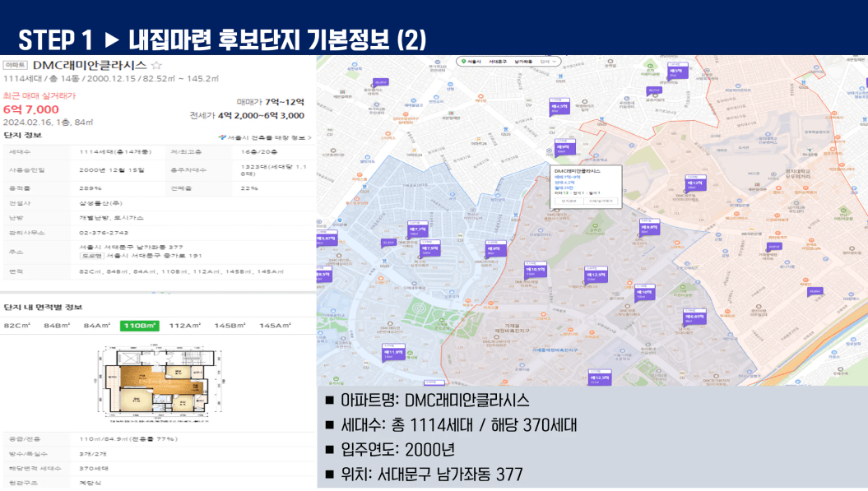Select the 82C㎡ area tab

point(17,326)
